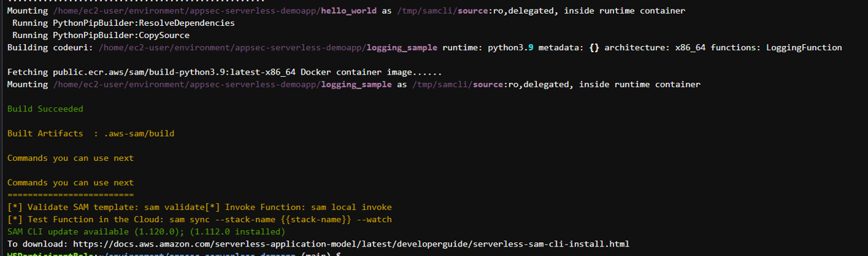Click the 'Build Succeeded' message

(45, 109)
